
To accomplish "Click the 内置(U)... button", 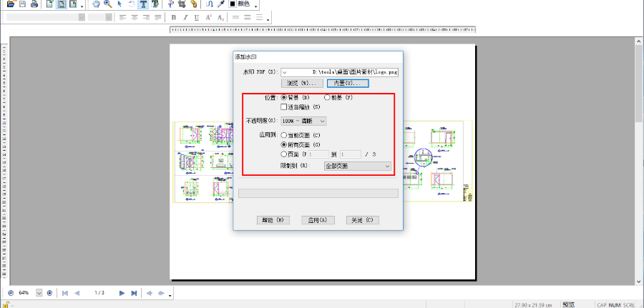I will pyautogui.click(x=348, y=84).
